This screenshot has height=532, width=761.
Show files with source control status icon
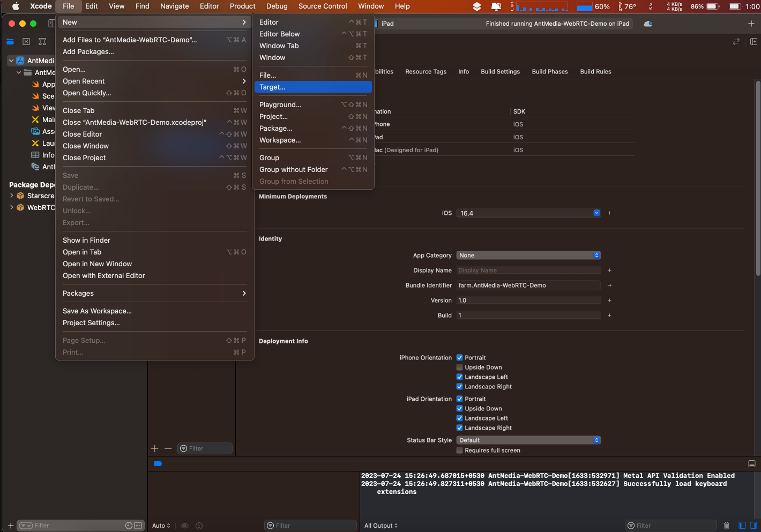pos(138,526)
